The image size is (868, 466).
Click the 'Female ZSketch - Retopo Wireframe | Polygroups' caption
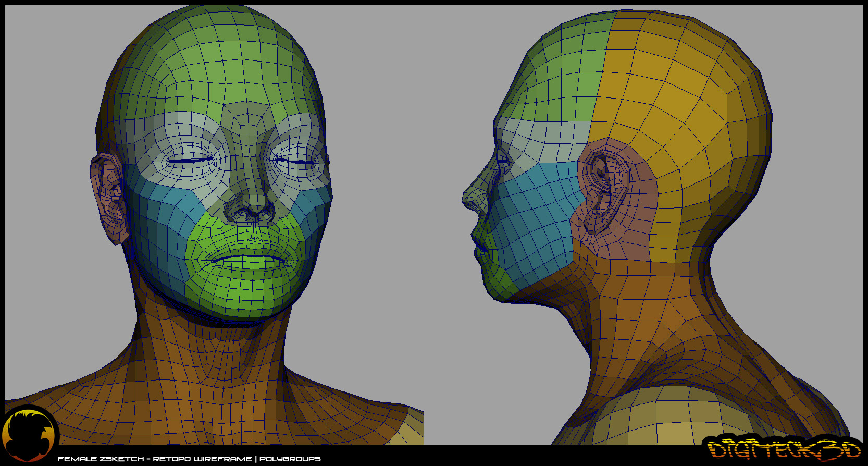[x=189, y=459]
